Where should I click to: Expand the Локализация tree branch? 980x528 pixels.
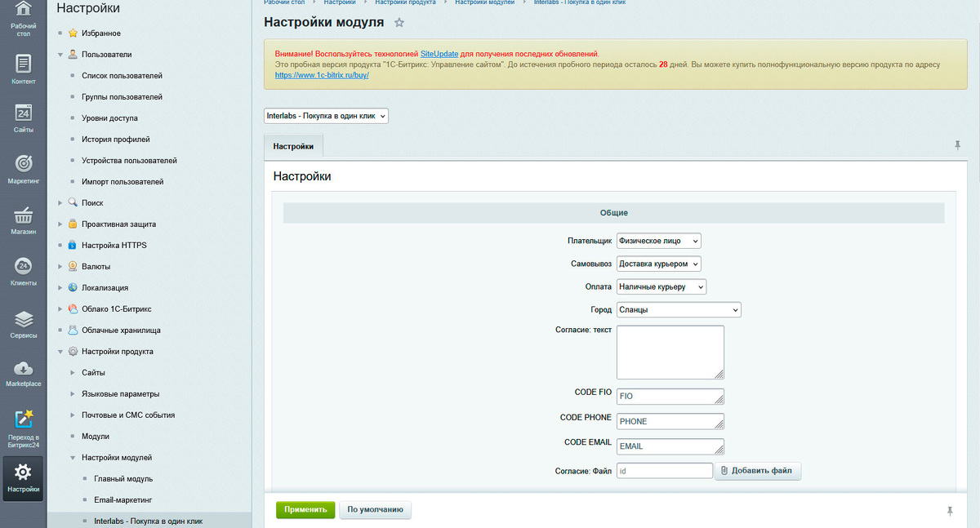[x=60, y=287]
